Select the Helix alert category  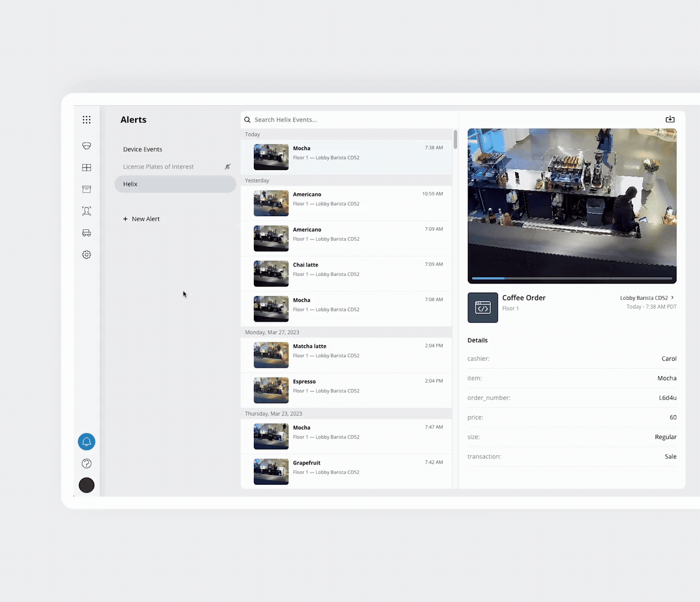[x=175, y=184]
